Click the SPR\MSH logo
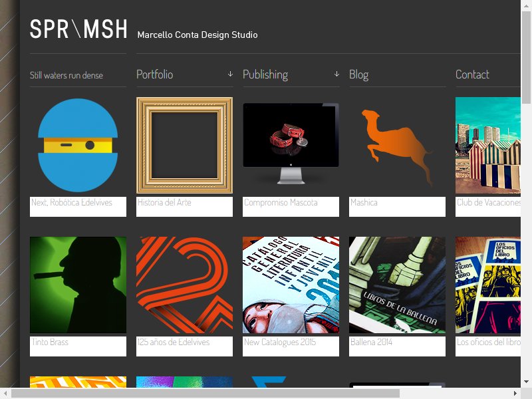The image size is (532, 399). (x=78, y=29)
